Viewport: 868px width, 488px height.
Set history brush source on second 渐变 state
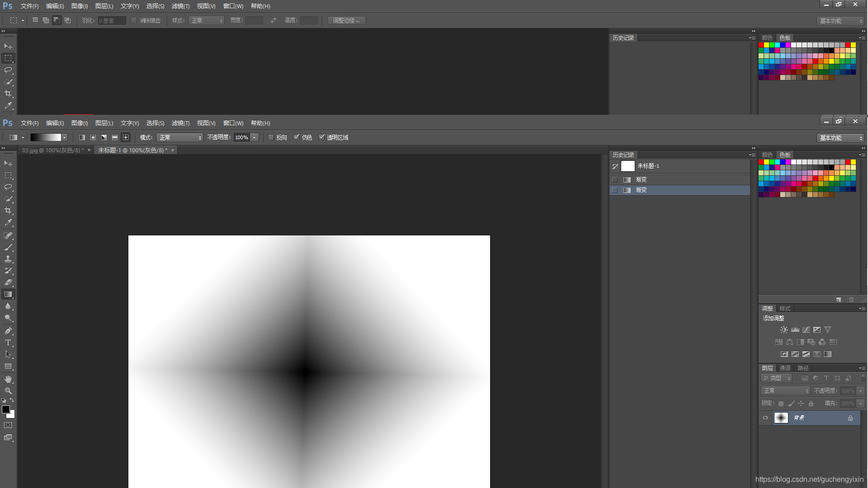coord(615,190)
